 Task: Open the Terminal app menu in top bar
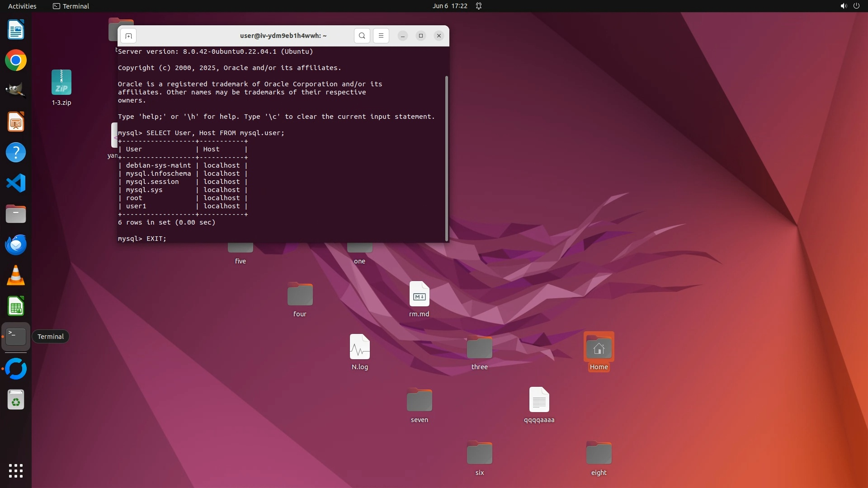coord(71,6)
